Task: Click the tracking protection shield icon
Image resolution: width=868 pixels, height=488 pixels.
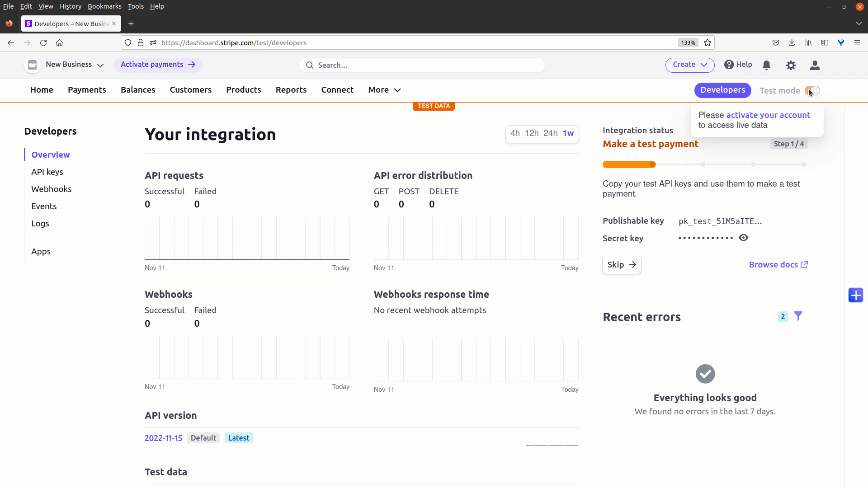Action: [128, 42]
